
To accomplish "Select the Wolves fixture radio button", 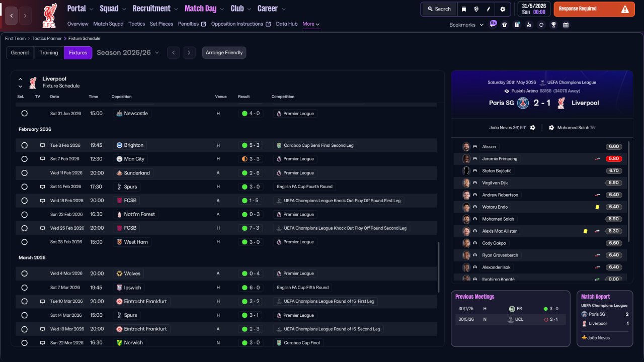I will coord(24,274).
